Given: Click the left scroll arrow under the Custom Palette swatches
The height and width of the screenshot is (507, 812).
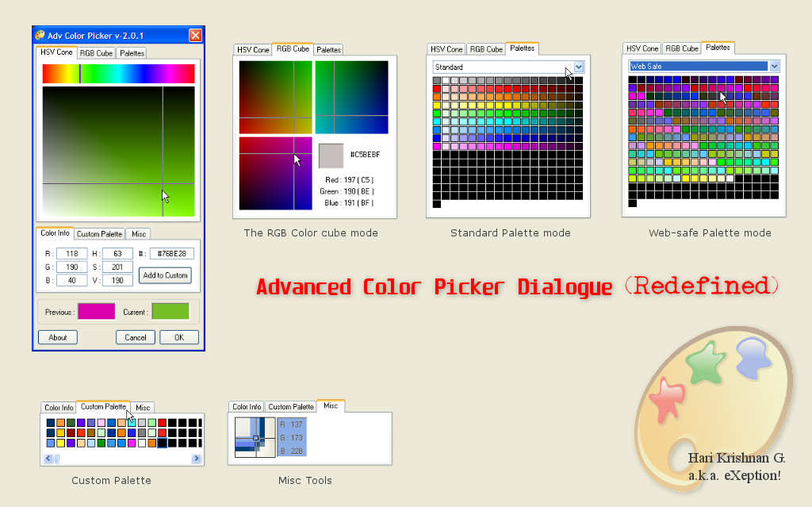Looking at the screenshot, I should 48,459.
